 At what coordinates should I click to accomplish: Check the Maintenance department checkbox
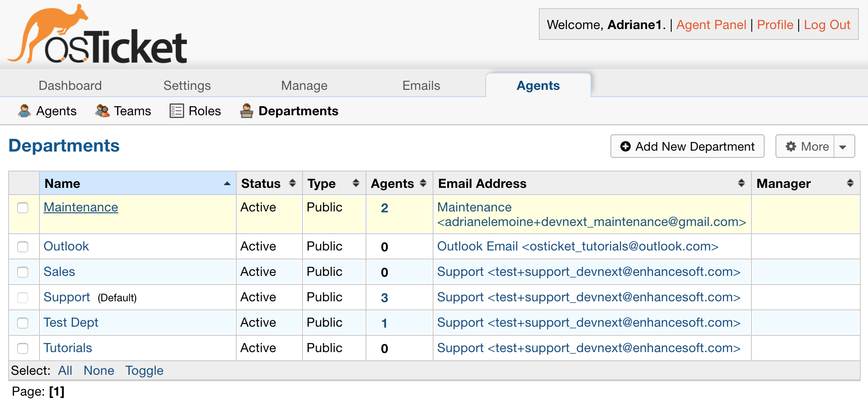[23, 208]
